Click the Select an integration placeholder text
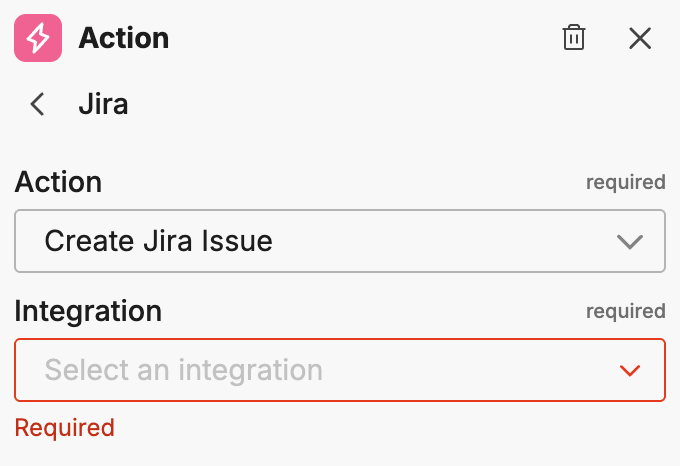680x466 pixels. (x=183, y=370)
